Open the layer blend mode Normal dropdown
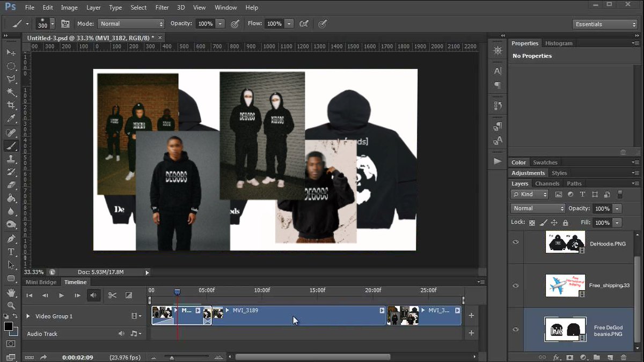Viewport: 644px width, 362px height. pos(538,208)
